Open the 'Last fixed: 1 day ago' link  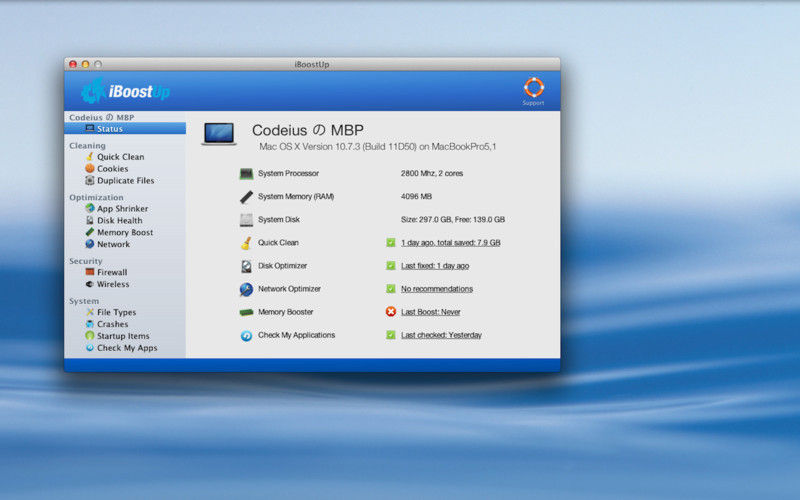[x=435, y=266]
